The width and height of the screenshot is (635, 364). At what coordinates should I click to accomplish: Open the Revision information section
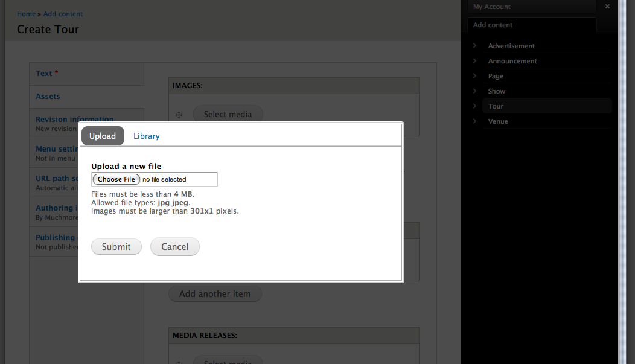coord(74,119)
